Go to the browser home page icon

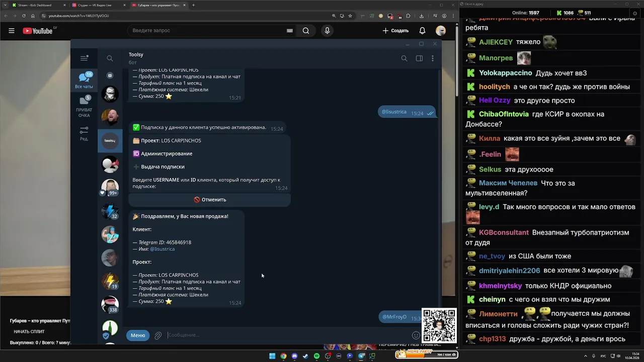click(33, 16)
